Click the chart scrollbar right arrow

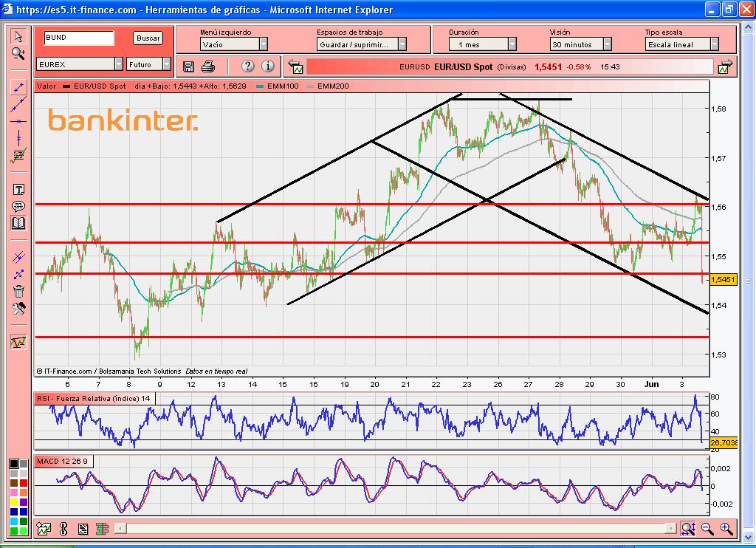[670, 529]
